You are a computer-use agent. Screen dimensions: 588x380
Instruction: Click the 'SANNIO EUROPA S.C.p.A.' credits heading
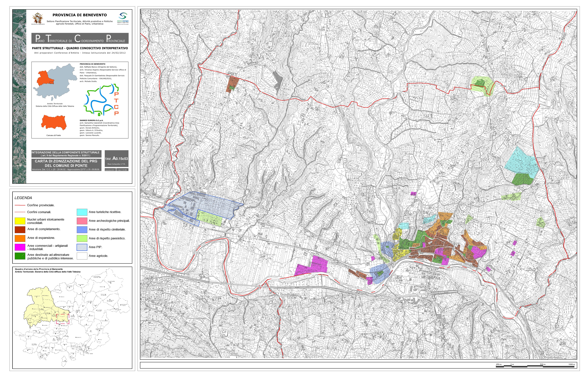pyautogui.click(x=91, y=120)
